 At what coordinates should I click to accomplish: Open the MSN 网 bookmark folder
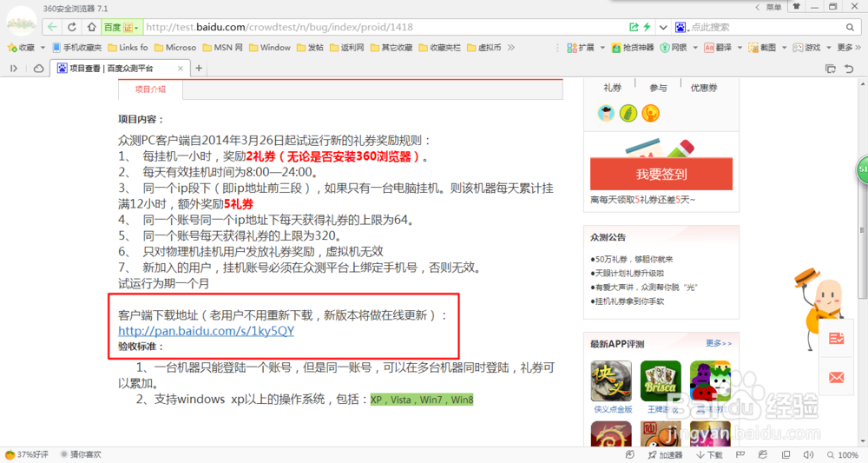(x=222, y=48)
